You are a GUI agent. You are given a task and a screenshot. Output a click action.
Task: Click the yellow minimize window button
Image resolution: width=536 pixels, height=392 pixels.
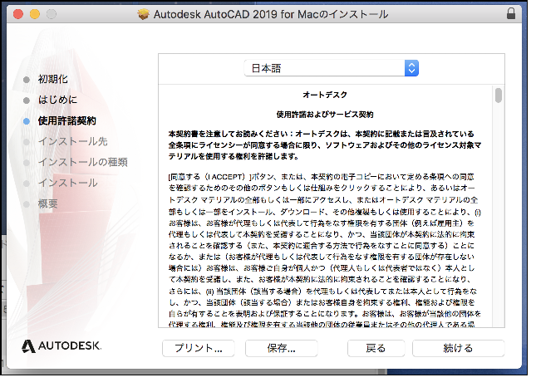point(35,14)
